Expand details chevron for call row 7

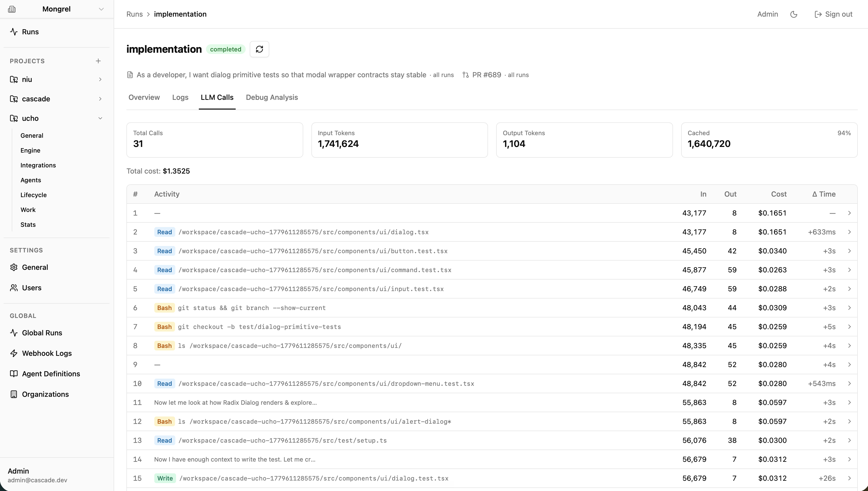[x=850, y=327]
